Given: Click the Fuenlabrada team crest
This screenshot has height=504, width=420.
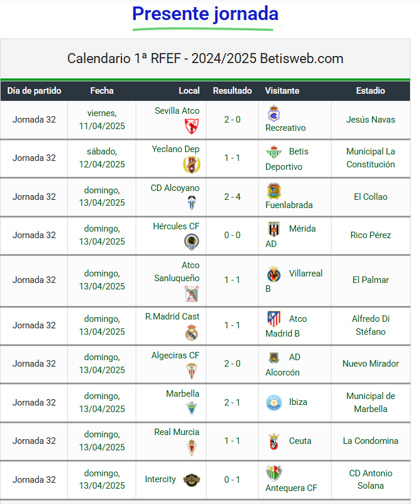Looking at the screenshot, I should point(274,190).
